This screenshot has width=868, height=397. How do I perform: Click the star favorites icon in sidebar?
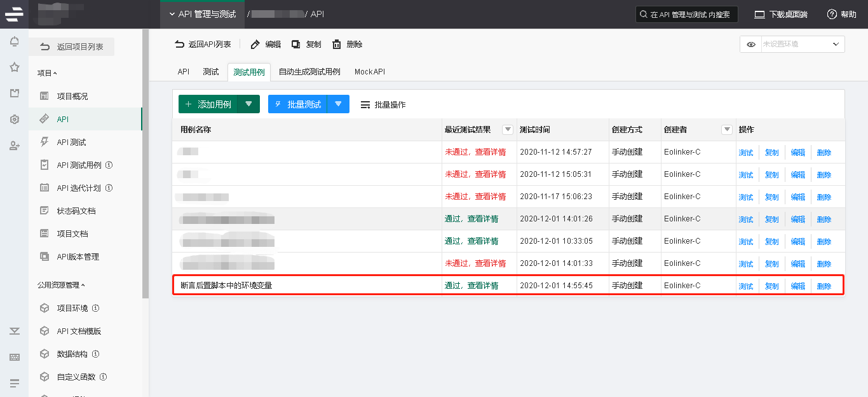pyautogui.click(x=14, y=67)
